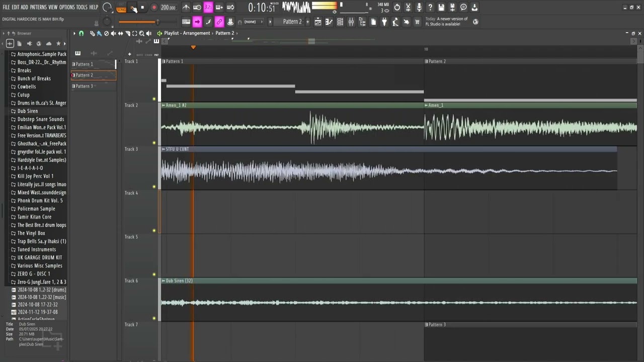The width and height of the screenshot is (644, 362).
Task: Open the mixer view icon
Action: point(351,22)
